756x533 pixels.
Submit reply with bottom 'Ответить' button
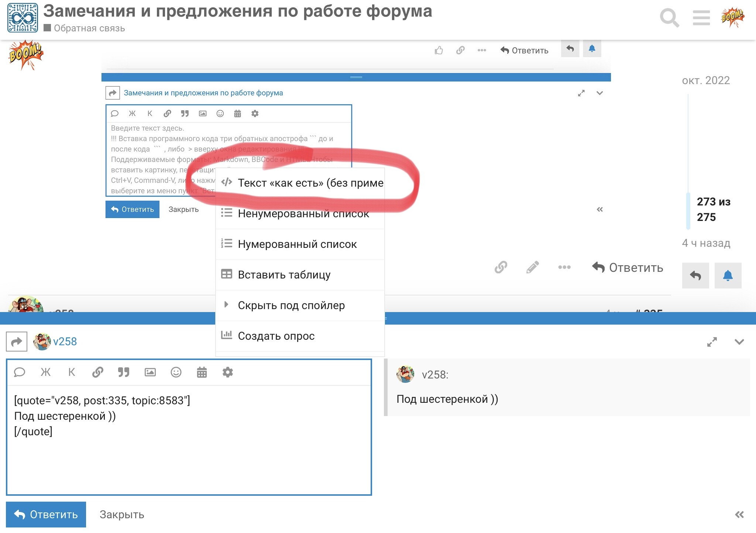[46, 515]
